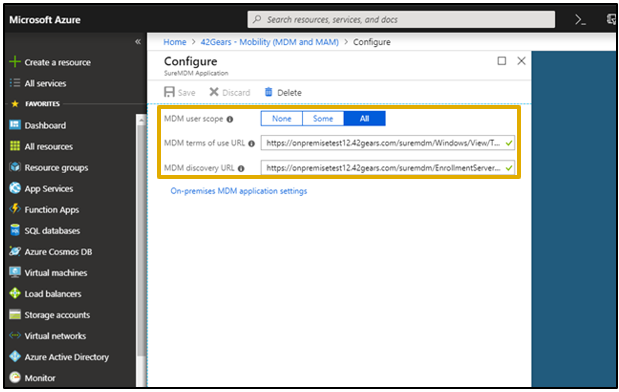619x392 pixels.
Task: Click the Create a resource plus icon
Action: 15,62
